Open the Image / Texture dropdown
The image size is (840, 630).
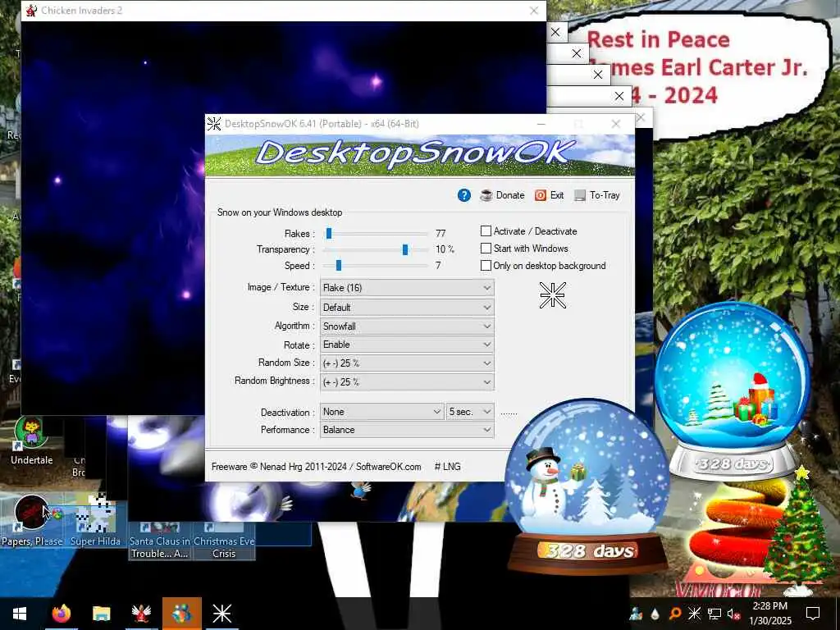pos(407,288)
